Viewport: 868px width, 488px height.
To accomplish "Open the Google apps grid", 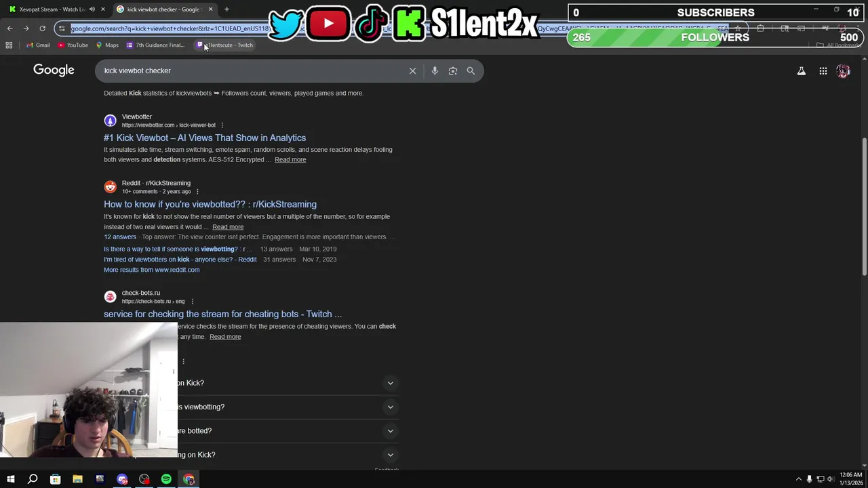I will [x=823, y=70].
